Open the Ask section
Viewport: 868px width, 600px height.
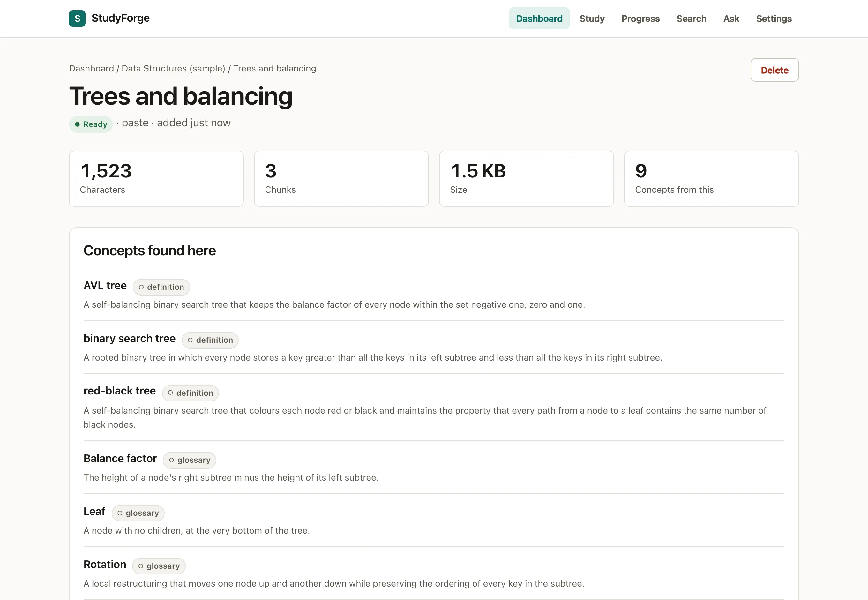click(731, 19)
